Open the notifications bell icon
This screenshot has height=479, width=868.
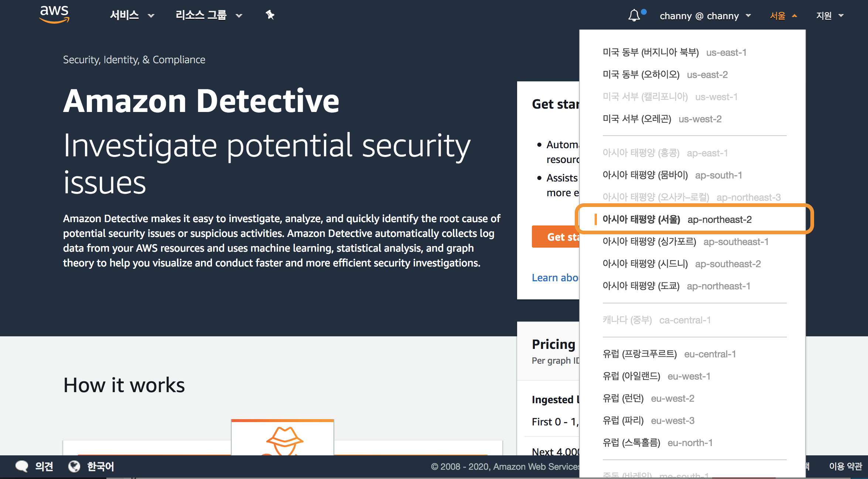click(x=634, y=16)
